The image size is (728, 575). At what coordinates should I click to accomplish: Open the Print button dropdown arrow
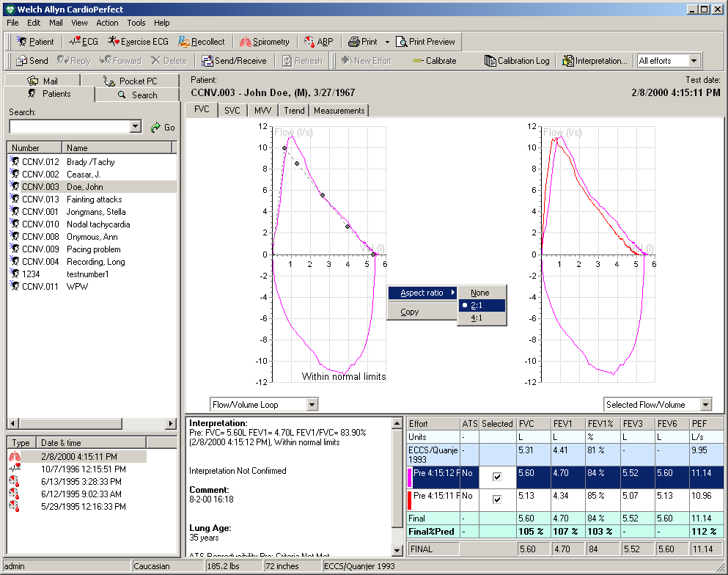[387, 42]
